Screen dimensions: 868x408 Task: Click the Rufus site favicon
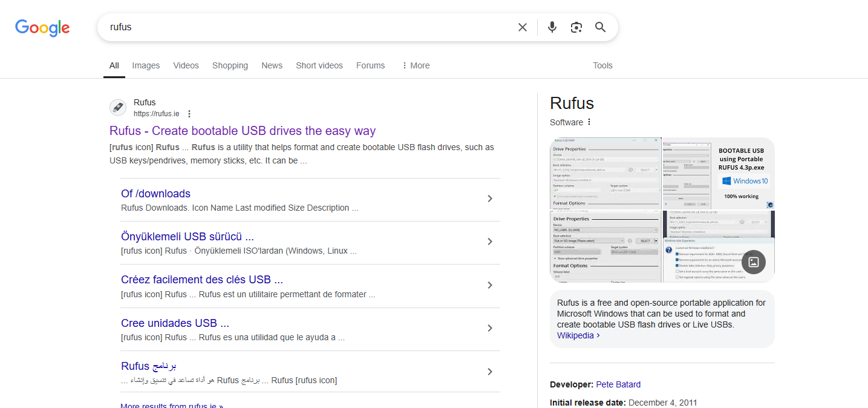click(x=118, y=108)
